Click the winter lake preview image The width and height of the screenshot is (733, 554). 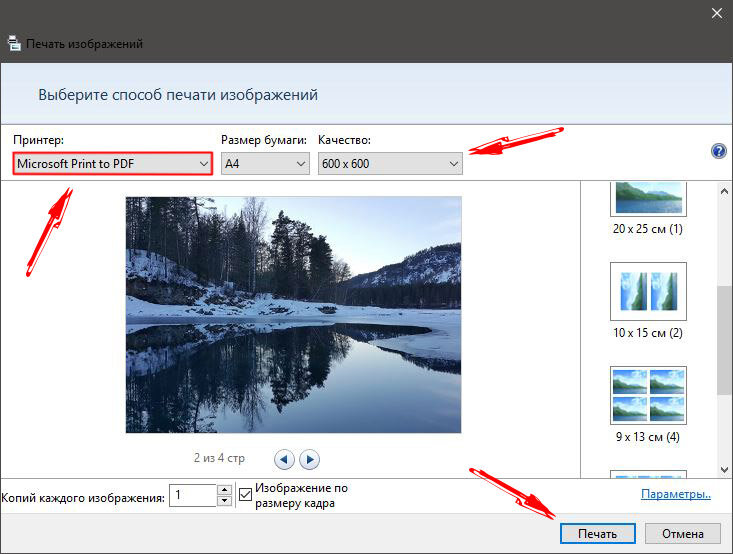click(x=293, y=315)
